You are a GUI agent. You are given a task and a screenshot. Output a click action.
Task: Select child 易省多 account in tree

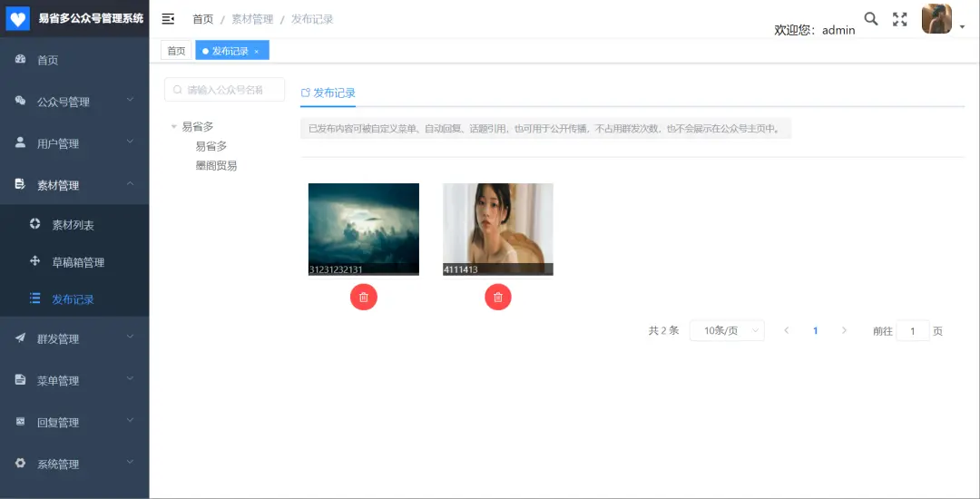click(211, 146)
